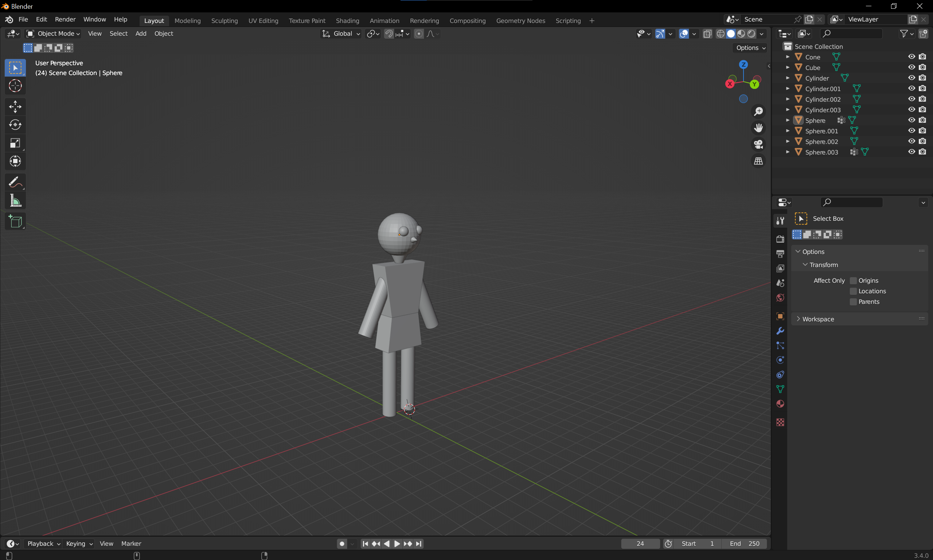Enable Affect Only Parents checkbox
The width and height of the screenshot is (933, 560).
pyautogui.click(x=853, y=302)
